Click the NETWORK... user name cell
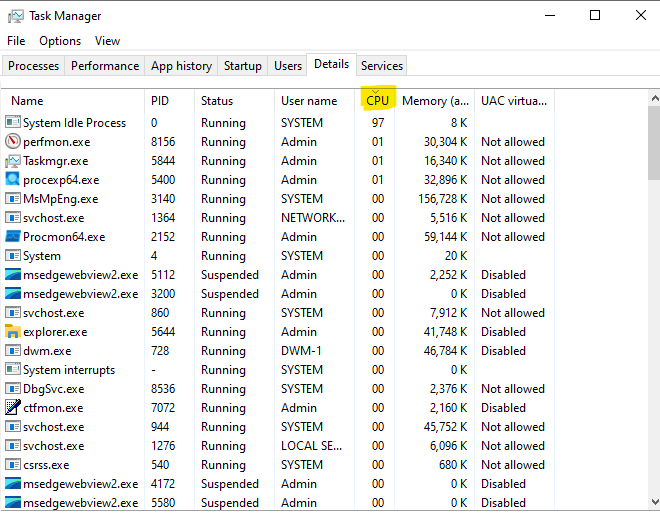Viewport: 660px width, 524px height. point(313,218)
